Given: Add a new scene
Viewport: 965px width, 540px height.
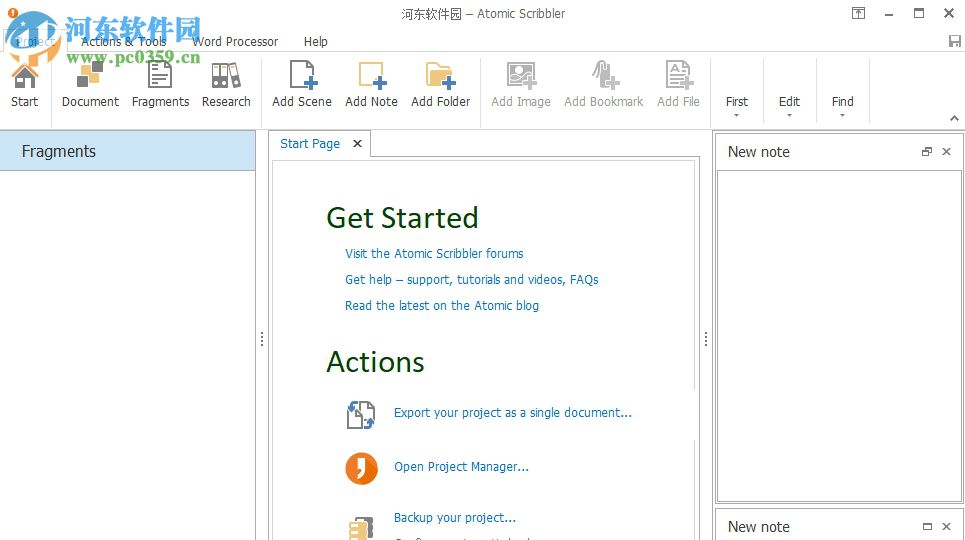Looking at the screenshot, I should [302, 84].
